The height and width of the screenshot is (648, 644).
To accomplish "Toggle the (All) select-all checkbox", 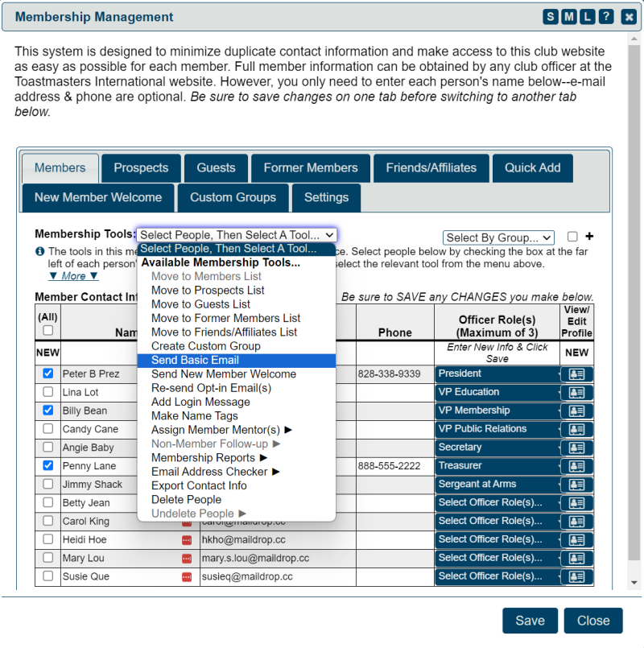I will tap(48, 330).
